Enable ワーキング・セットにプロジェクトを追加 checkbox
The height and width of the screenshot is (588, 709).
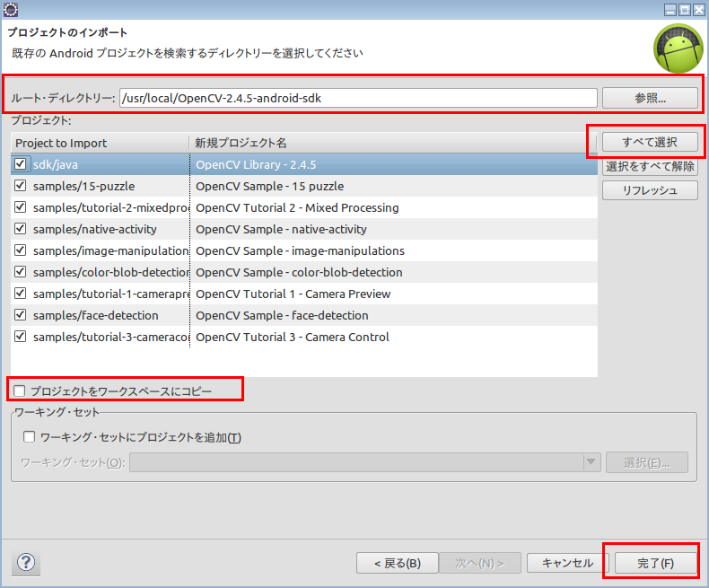coord(30,437)
